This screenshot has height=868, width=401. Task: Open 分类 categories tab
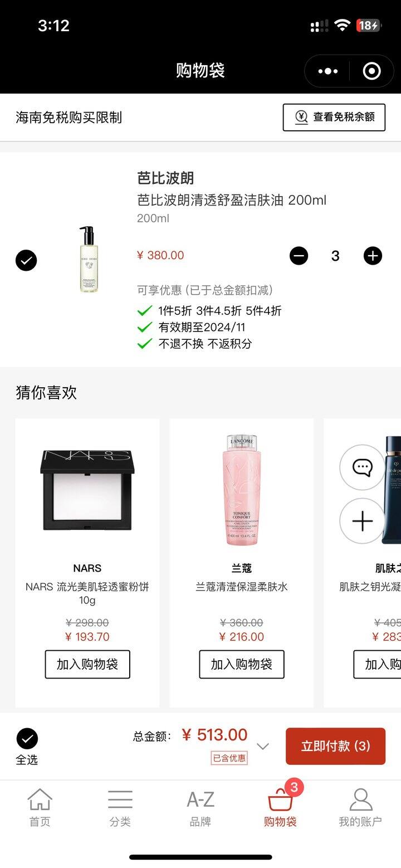point(120,807)
